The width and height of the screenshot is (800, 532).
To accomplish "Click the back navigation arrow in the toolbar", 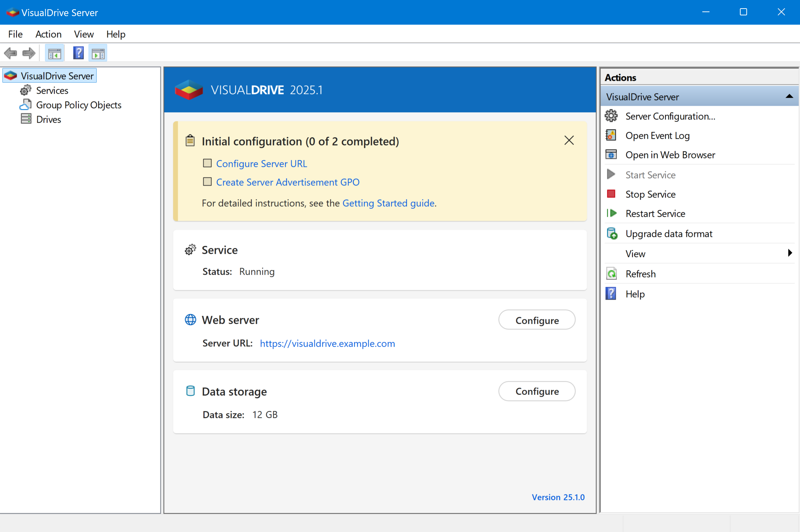I will tap(11, 53).
